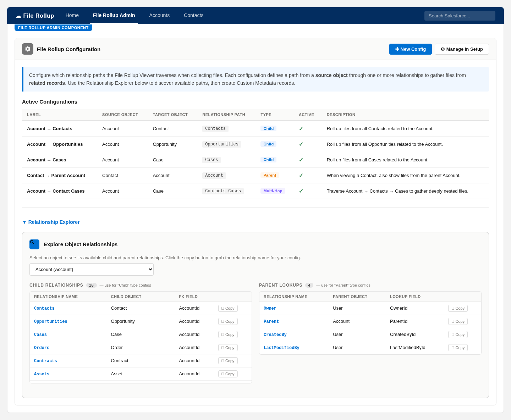Click the Owner parent lookup link
This screenshot has height=420, width=511.
click(270, 308)
